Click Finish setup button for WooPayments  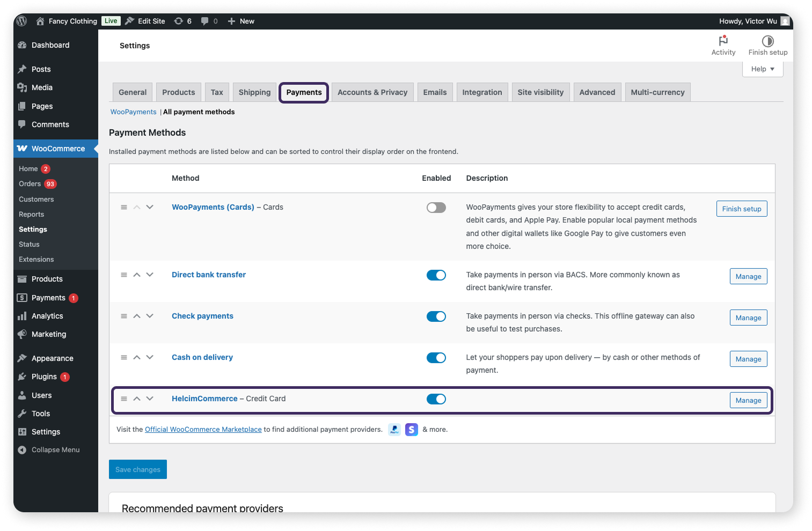click(x=742, y=209)
